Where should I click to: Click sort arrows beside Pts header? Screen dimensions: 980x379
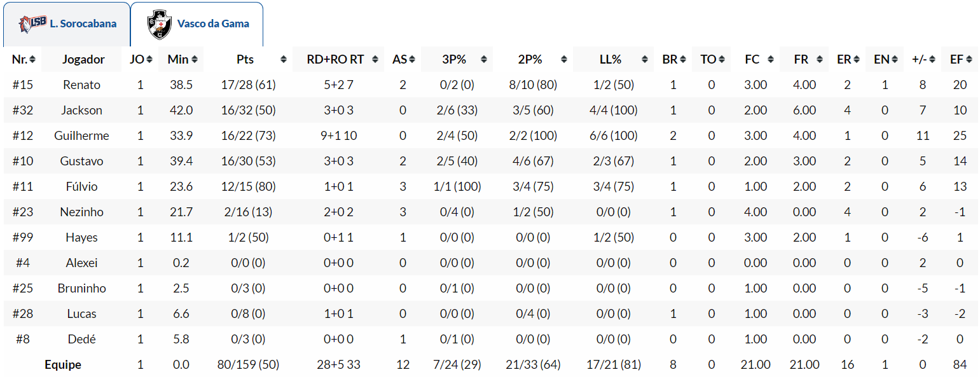coord(283,60)
